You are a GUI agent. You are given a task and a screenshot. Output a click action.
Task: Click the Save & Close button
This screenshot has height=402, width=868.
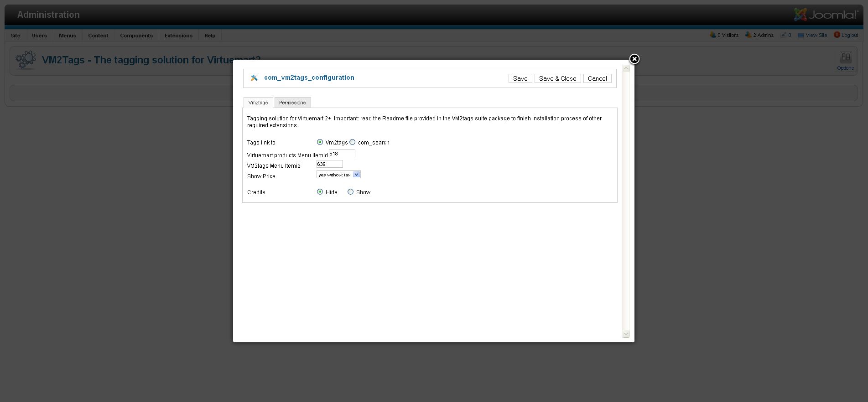pyautogui.click(x=557, y=78)
